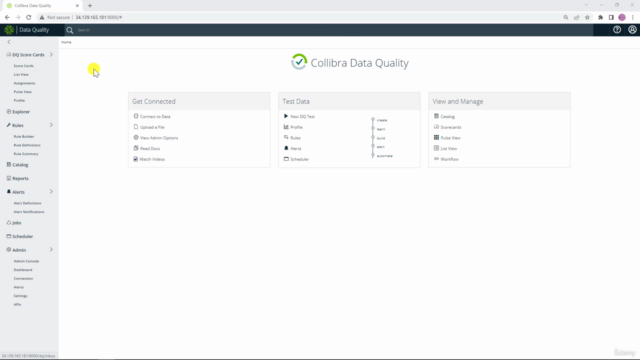Click the Scorecards gauge icon
Image resolution: width=640 pixels, height=360 pixels.
(436, 127)
